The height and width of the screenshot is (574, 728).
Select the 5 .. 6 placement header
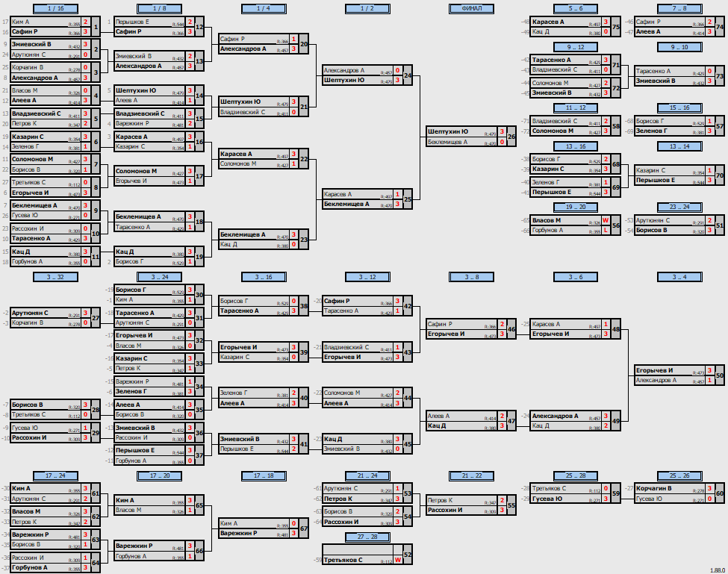[x=575, y=8]
